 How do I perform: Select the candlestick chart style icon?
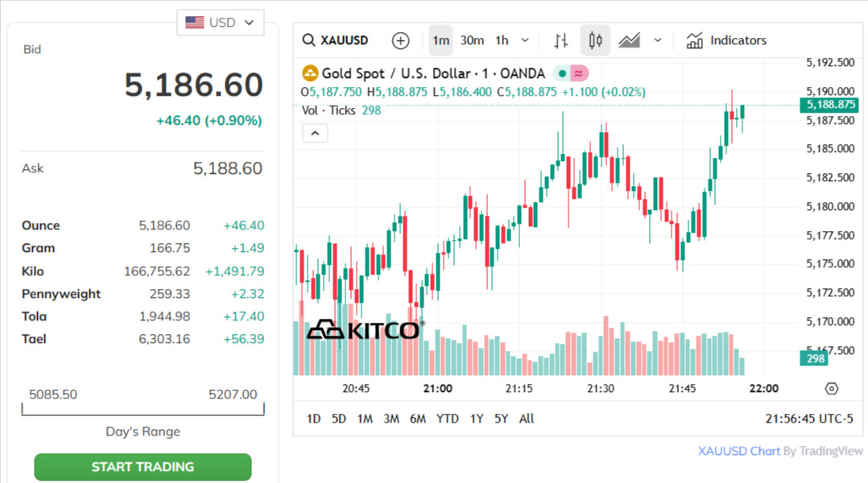pyautogui.click(x=595, y=40)
